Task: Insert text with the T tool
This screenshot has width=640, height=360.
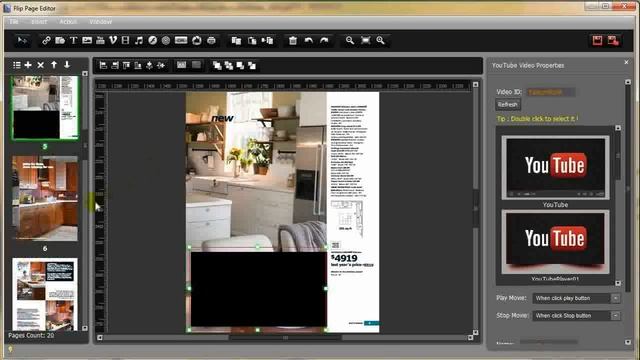Action: tap(73, 40)
